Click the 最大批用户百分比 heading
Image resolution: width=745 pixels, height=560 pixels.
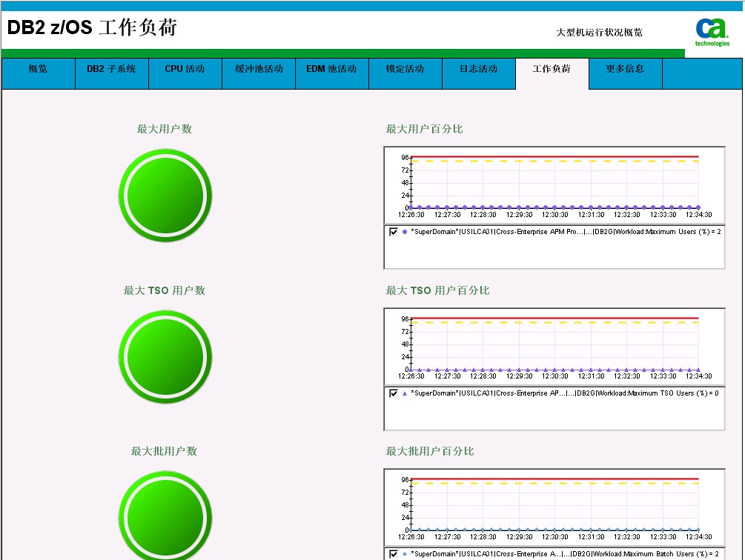[430, 451]
